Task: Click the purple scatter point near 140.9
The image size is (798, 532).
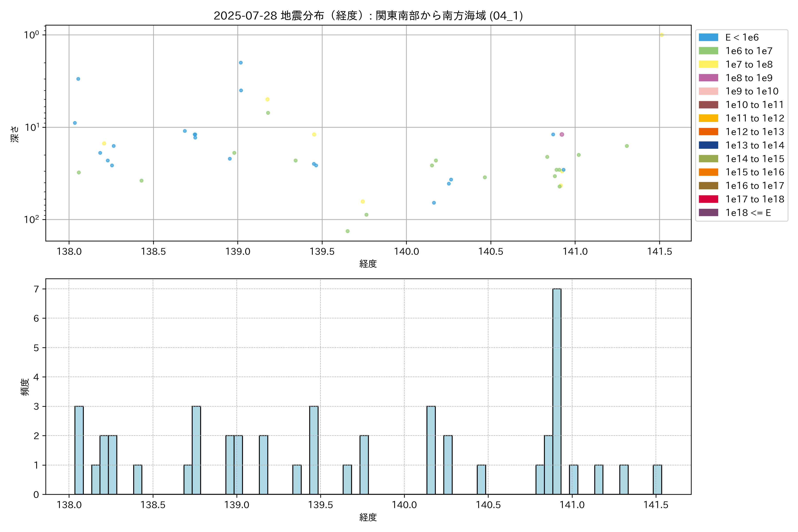Action: click(x=561, y=134)
